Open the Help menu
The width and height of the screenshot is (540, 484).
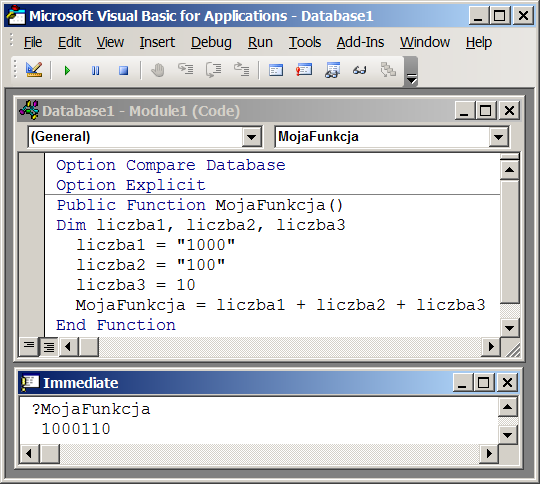click(479, 42)
